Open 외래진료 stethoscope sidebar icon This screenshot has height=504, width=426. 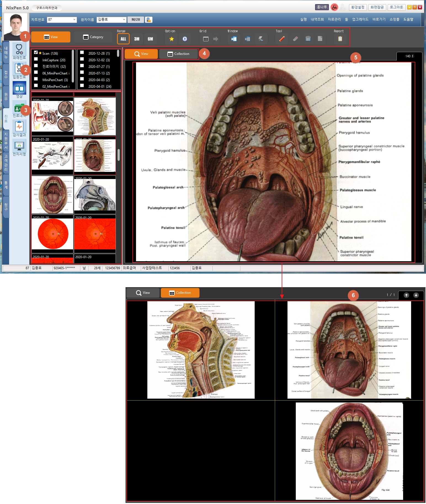coord(19,50)
